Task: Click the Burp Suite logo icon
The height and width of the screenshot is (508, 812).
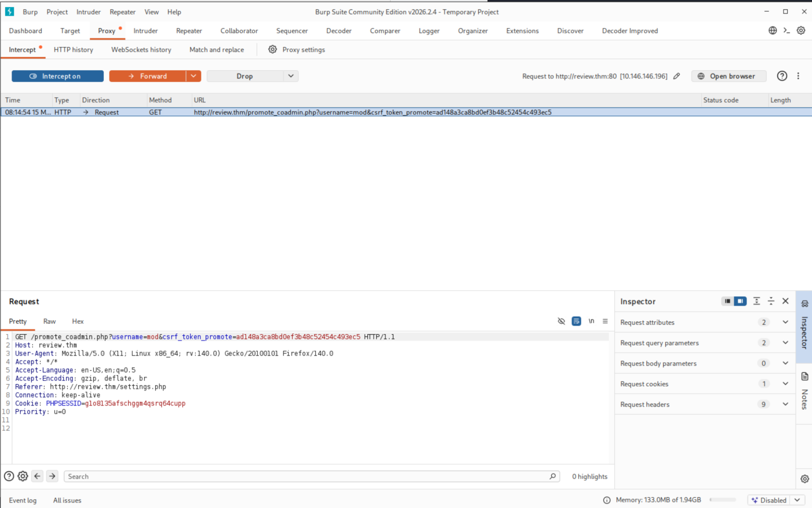Action: (x=10, y=11)
